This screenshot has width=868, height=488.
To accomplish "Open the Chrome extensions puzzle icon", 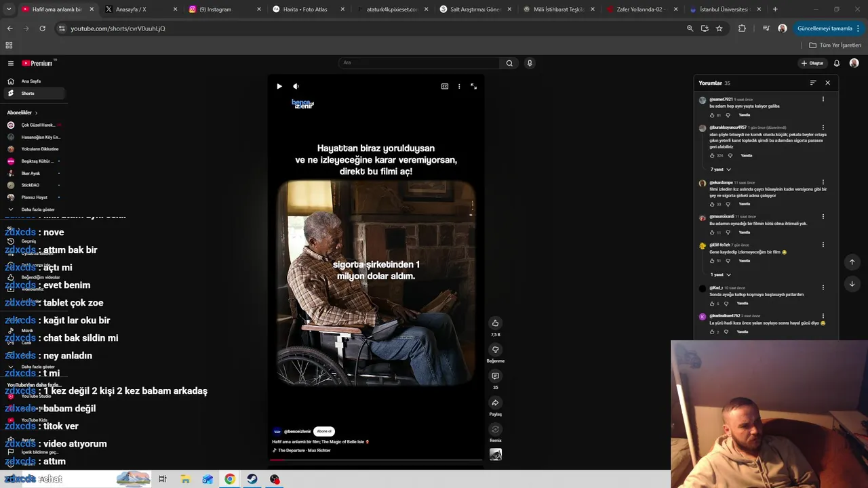I will coord(742,28).
